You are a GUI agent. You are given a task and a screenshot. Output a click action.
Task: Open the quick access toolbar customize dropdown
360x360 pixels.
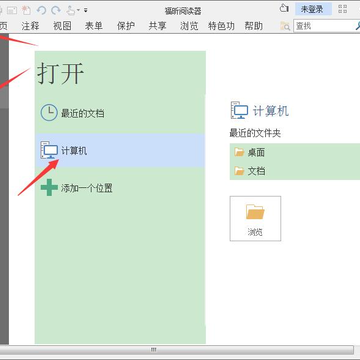pyautogui.click(x=85, y=10)
